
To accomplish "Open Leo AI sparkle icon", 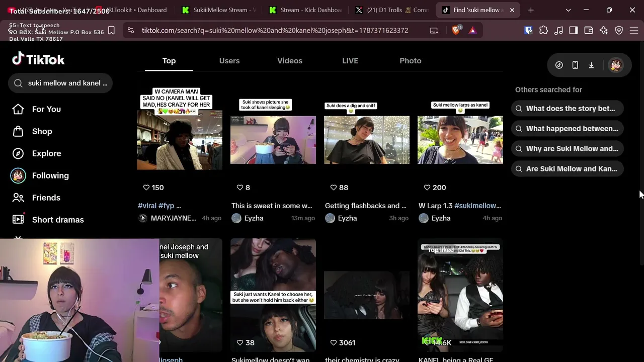I will tap(604, 30).
